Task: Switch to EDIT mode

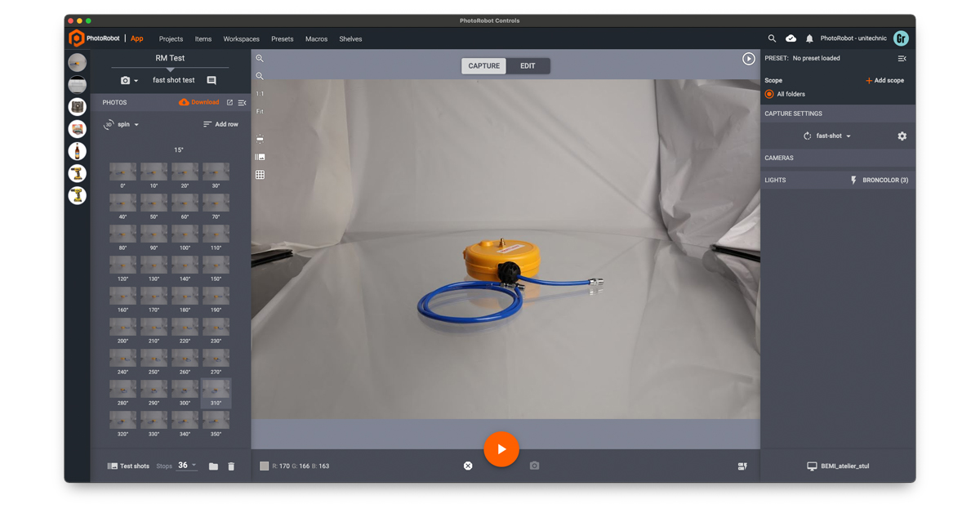Action: pos(528,66)
